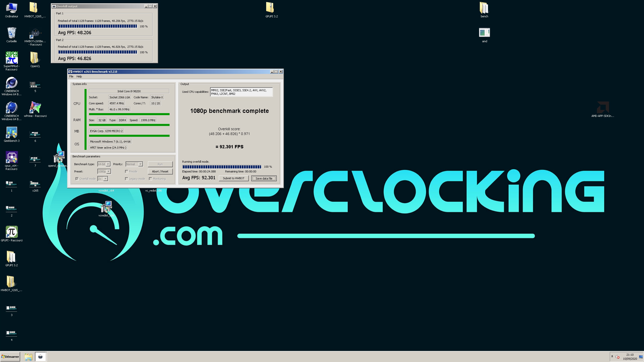Screen dimensions: 644x362
Task: Open the Corbeille recycle bin
Action: [x=12, y=35]
